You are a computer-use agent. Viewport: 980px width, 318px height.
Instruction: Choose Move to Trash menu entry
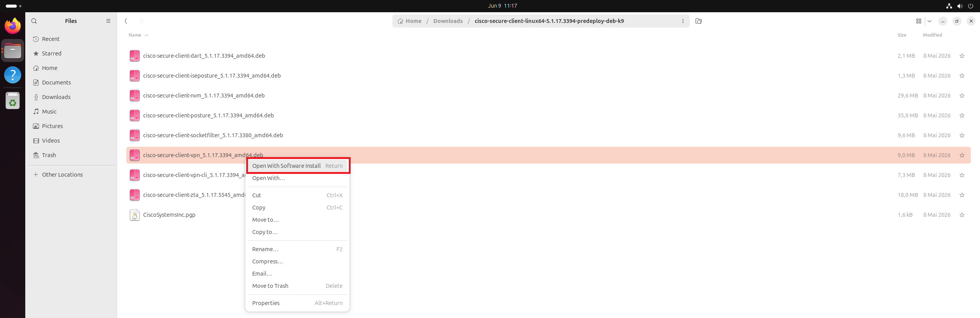(x=297, y=286)
